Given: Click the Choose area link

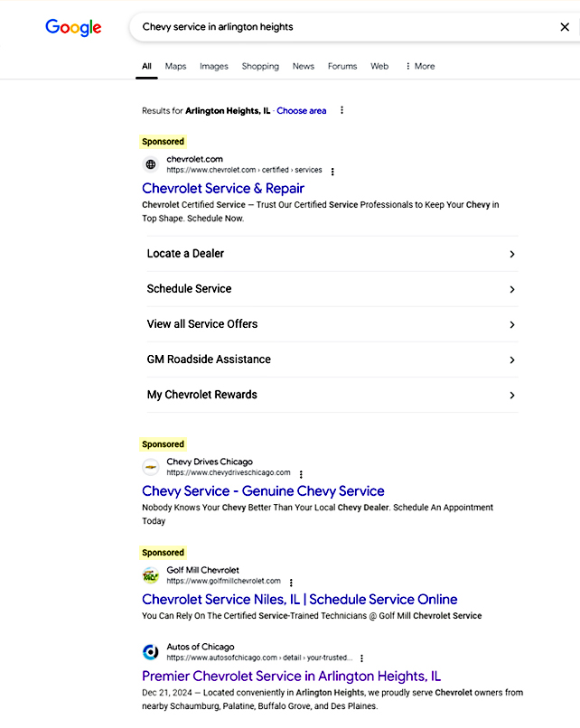Looking at the screenshot, I should (x=302, y=110).
